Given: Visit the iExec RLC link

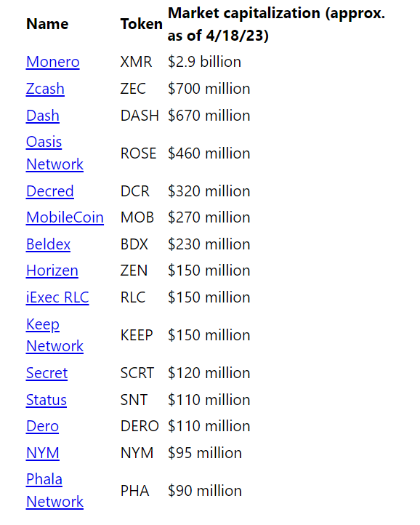Looking at the screenshot, I should tap(57, 297).
